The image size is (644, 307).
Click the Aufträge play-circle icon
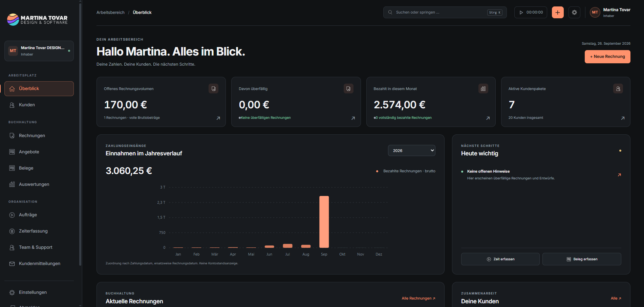point(12,215)
